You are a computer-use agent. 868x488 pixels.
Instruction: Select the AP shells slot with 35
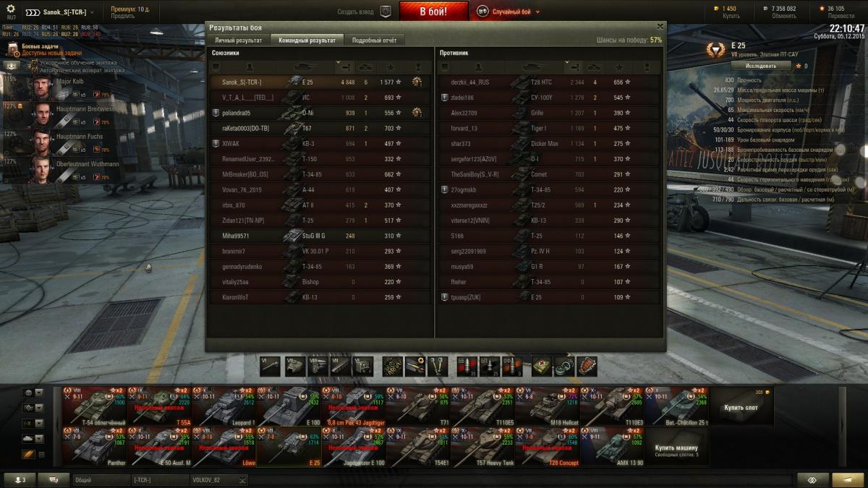(466, 366)
